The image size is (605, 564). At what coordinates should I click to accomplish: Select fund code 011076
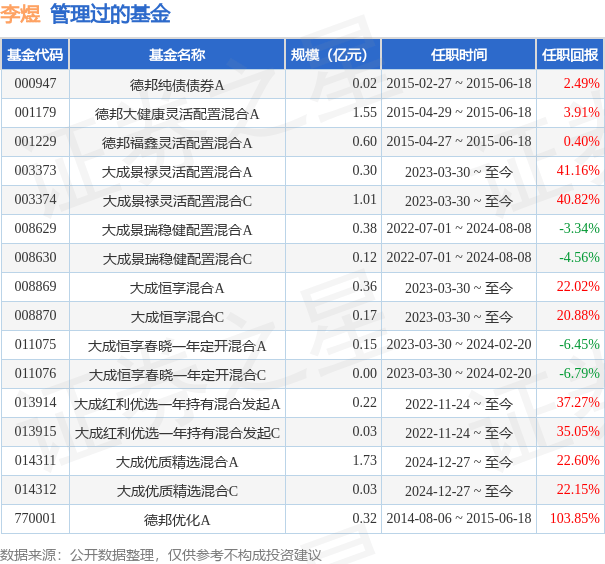[x=35, y=373]
